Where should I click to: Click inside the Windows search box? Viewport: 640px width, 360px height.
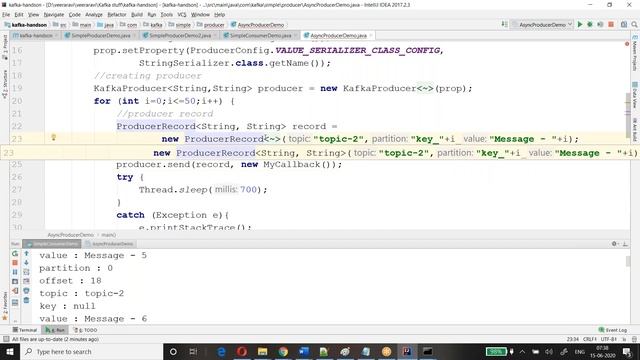[x=91, y=351]
